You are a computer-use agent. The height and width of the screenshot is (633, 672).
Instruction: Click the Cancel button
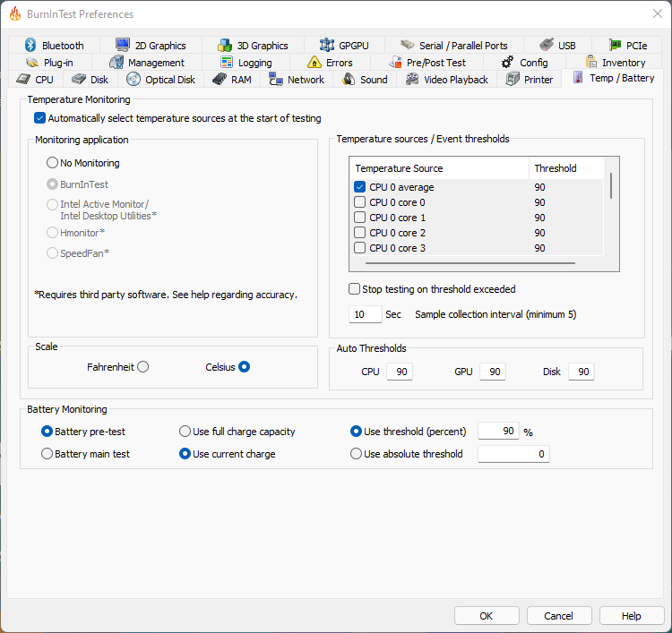[x=559, y=616]
